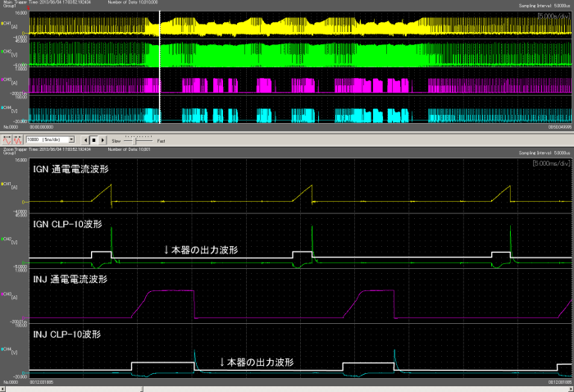This screenshot has height=392, width=574.
Task: Click the Main Trigger Time header text
Action: tap(48, 2)
